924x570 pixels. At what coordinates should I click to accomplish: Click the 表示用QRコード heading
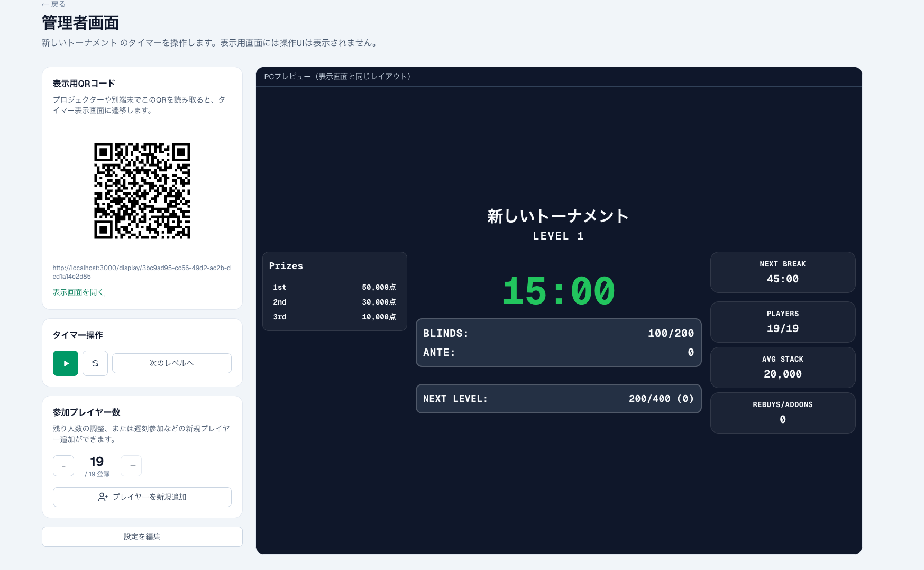[x=84, y=84]
